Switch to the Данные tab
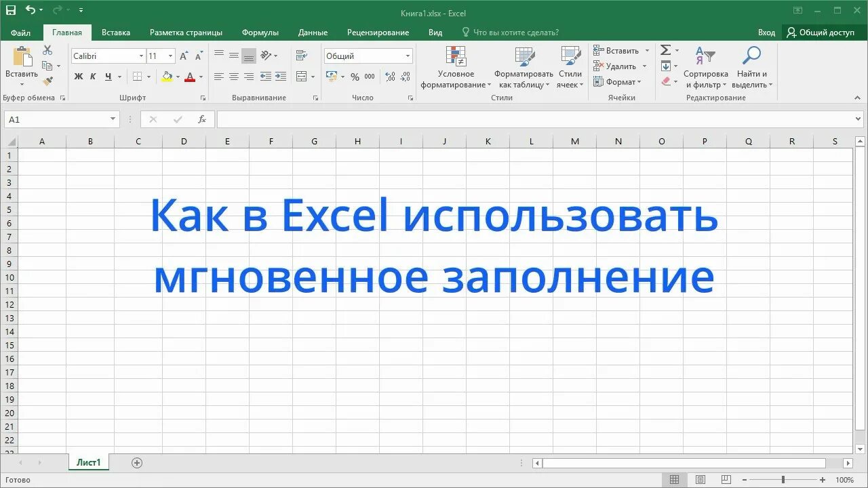 (313, 33)
